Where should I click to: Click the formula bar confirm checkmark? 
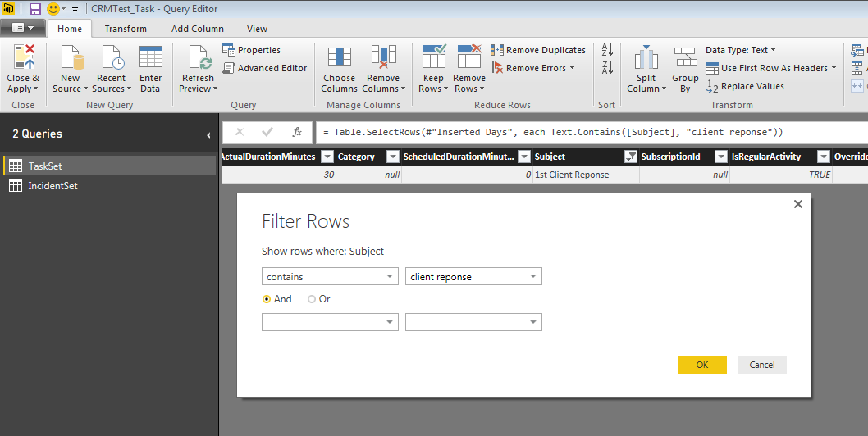click(267, 132)
